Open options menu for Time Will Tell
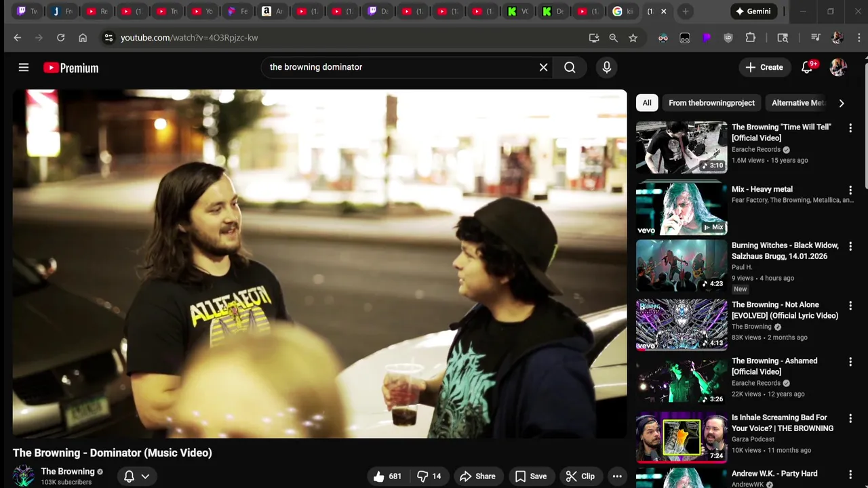Image resolution: width=868 pixels, height=488 pixels. point(850,128)
